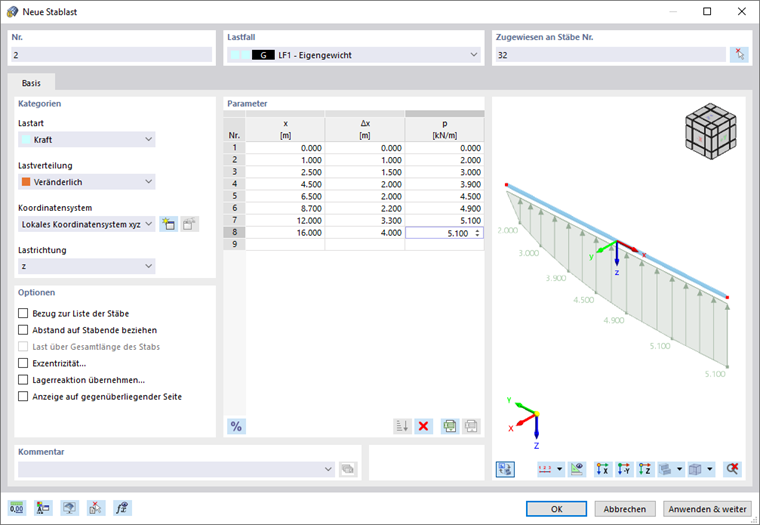This screenshot has height=525, width=760.
Task: View preview in X direction
Action: pos(603,469)
